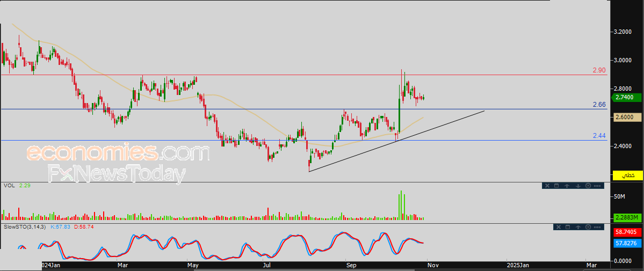Click the tan 2.6000 moving average tag

coord(627,117)
